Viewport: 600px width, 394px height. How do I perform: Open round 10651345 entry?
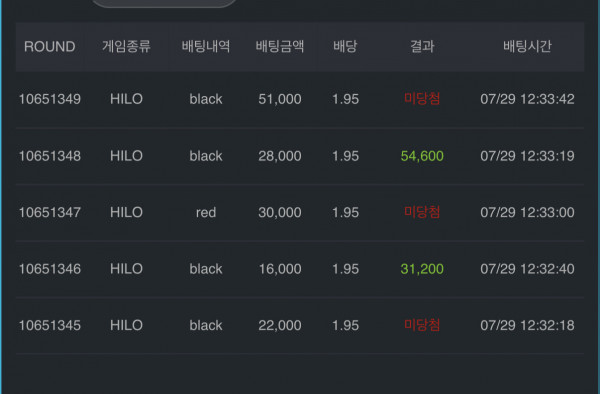pos(300,326)
